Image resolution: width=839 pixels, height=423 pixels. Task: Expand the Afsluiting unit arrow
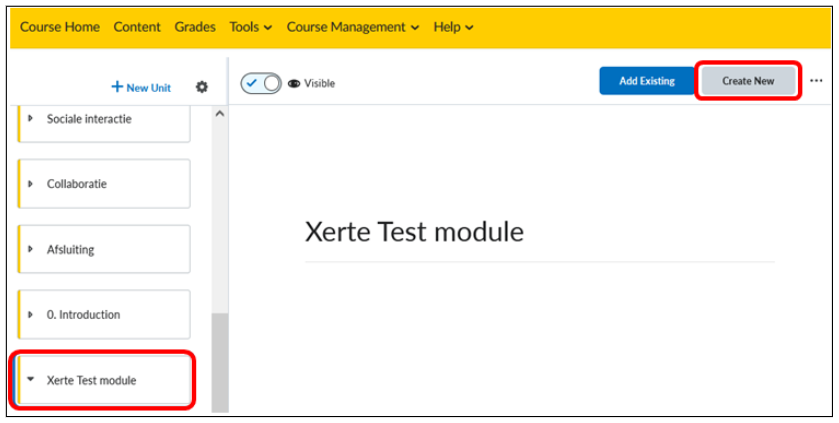click(x=30, y=249)
